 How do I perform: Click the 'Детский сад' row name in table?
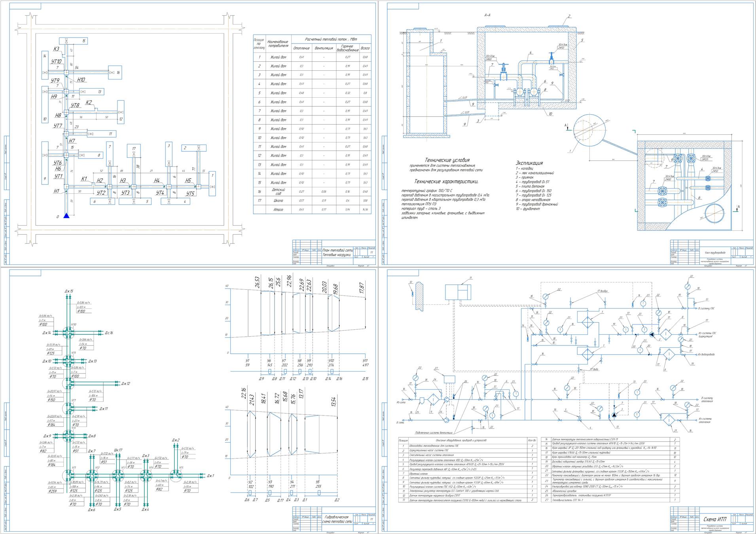[278, 192]
